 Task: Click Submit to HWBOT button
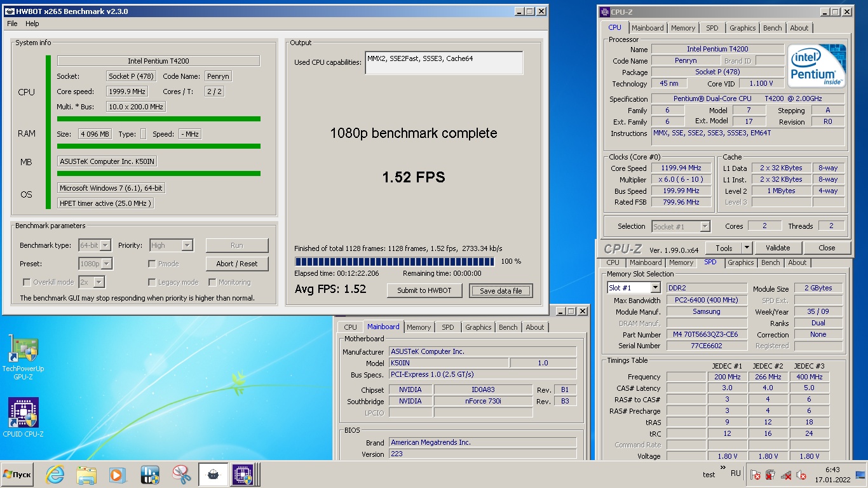pyautogui.click(x=424, y=290)
